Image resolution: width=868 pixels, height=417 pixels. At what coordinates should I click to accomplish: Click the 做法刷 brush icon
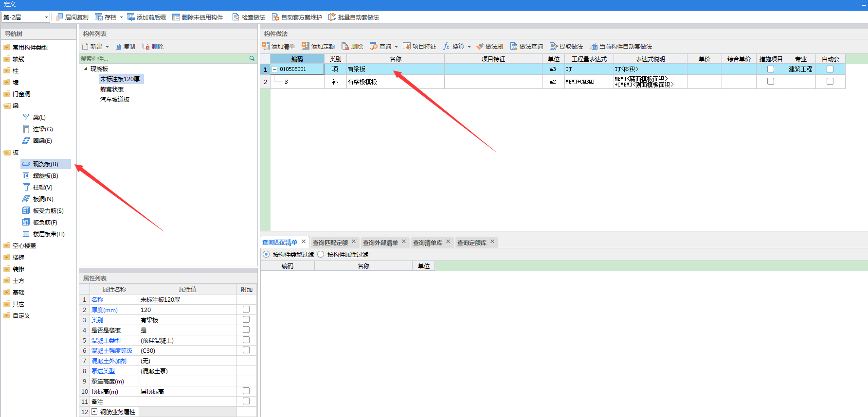click(480, 46)
